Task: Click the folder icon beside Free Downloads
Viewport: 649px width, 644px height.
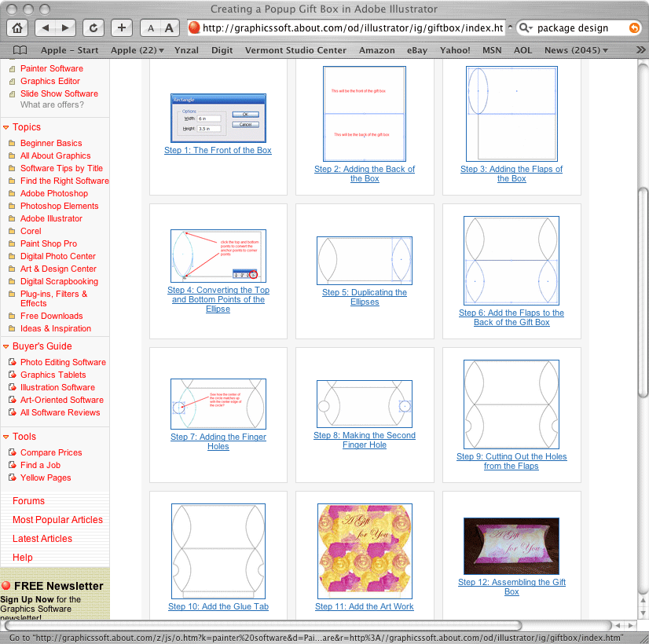Action: click(x=12, y=316)
